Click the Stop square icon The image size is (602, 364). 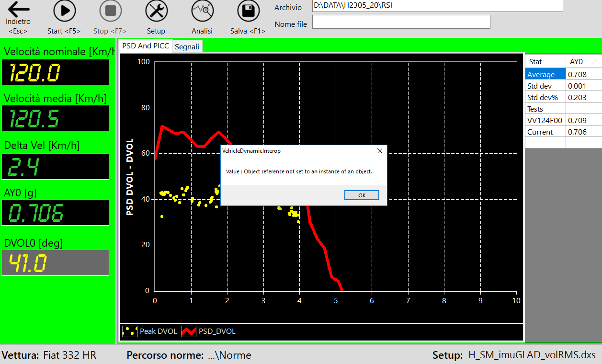point(111,11)
